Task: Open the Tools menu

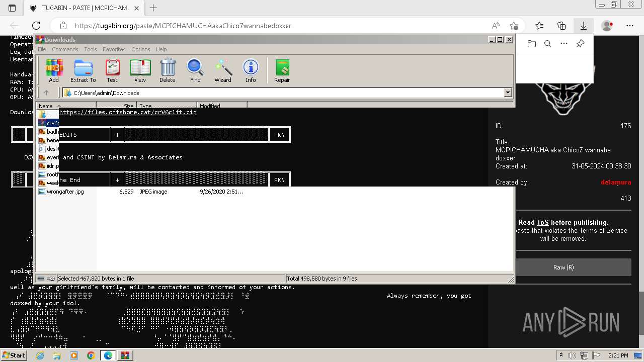Action: (91, 49)
